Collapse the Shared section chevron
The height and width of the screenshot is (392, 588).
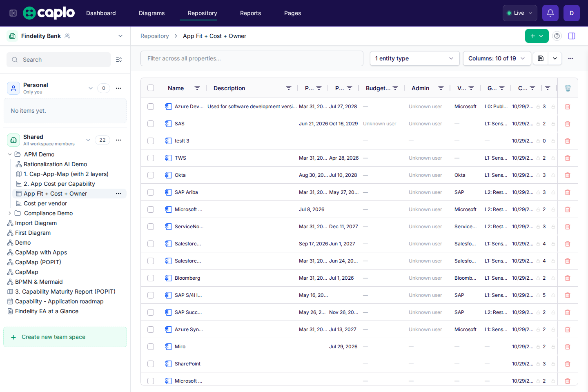coord(88,140)
